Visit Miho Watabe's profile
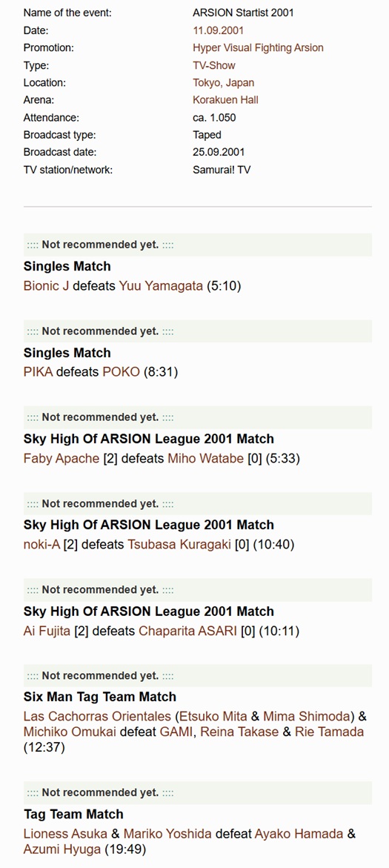Screen dimensions: 389x868 pyautogui.click(x=206, y=458)
